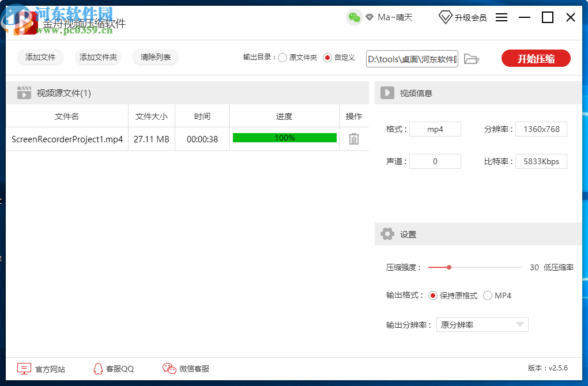
Task: Click the 升级会员 diamond icon
Action: coord(446,17)
